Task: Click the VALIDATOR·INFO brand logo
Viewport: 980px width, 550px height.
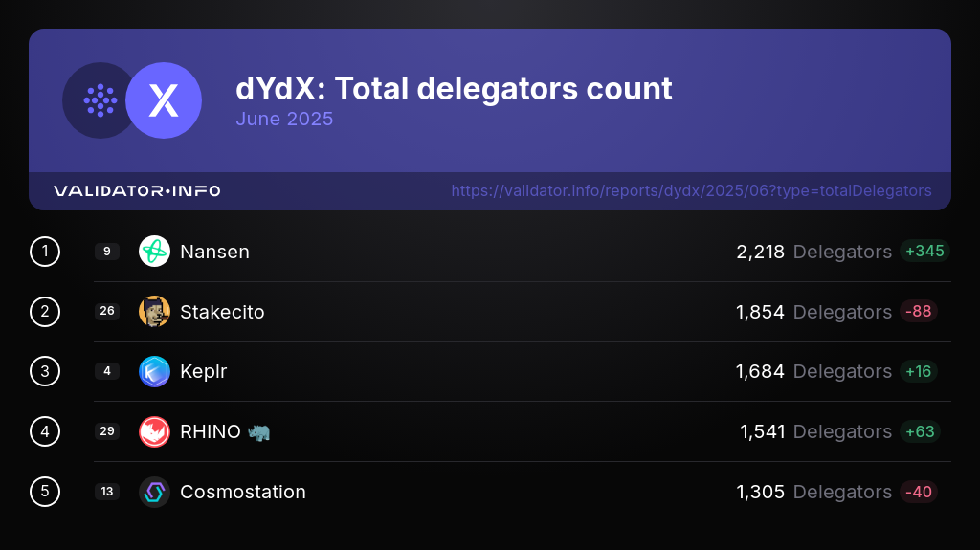Action: click(137, 191)
